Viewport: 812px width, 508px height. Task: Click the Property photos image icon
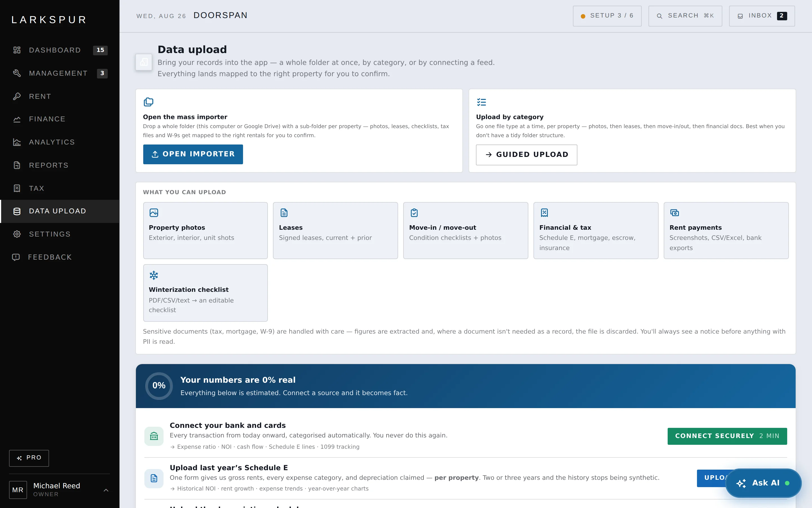[154, 213]
